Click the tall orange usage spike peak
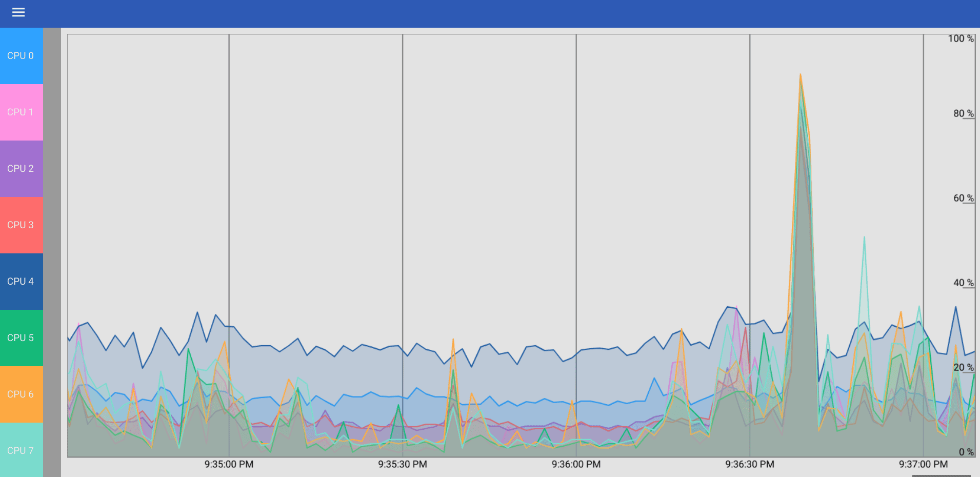The image size is (980, 477). (x=800, y=75)
